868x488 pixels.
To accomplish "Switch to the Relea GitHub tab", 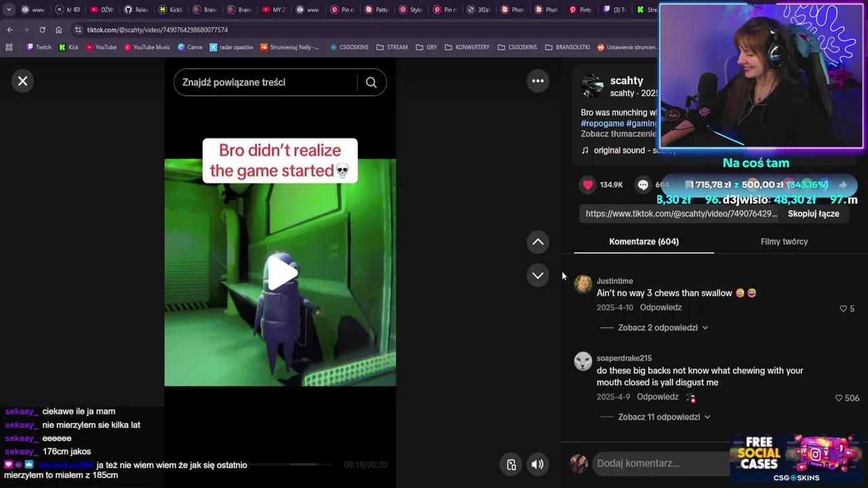I will click(x=136, y=10).
